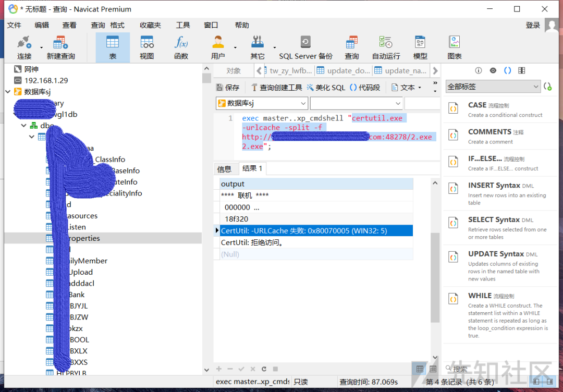Select the 192.168.1.29 connection
Screen dimensions: 563x392
click(x=46, y=80)
